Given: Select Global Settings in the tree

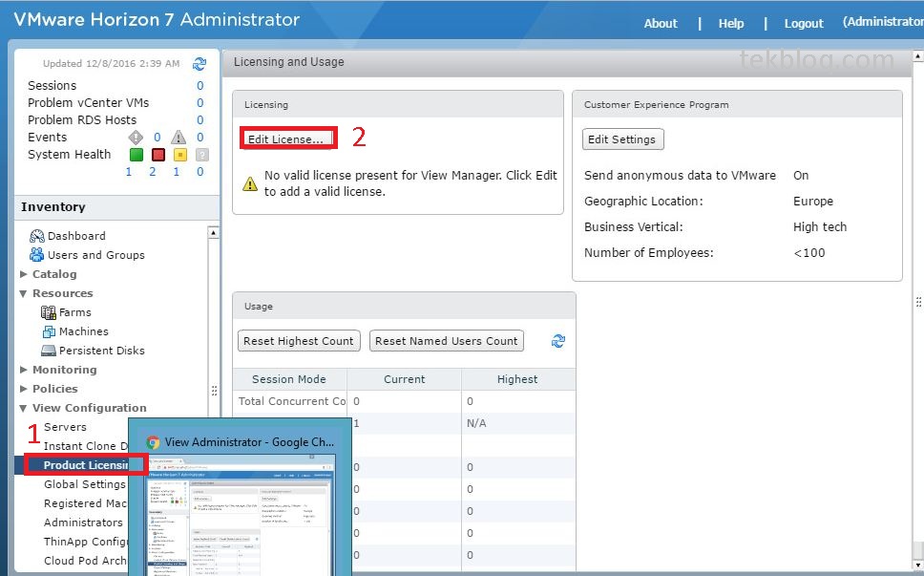Looking at the screenshot, I should pyautogui.click(x=85, y=484).
